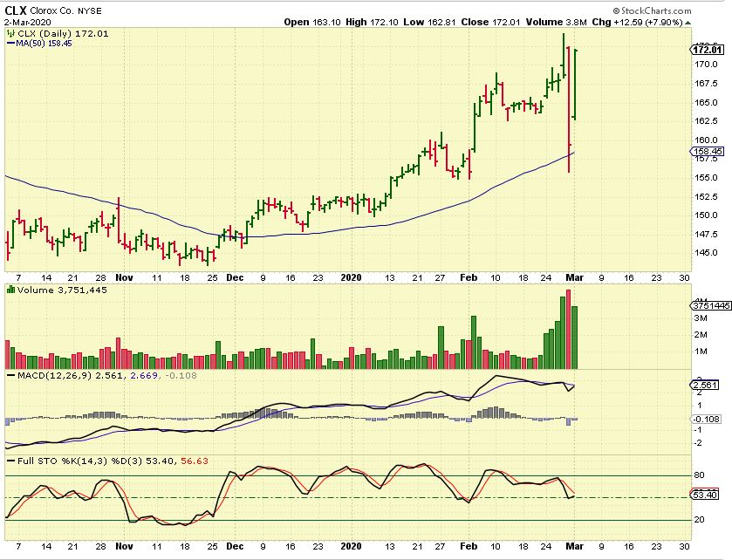Click the 2020 label on the bottom stochastic date axis

tap(351, 546)
